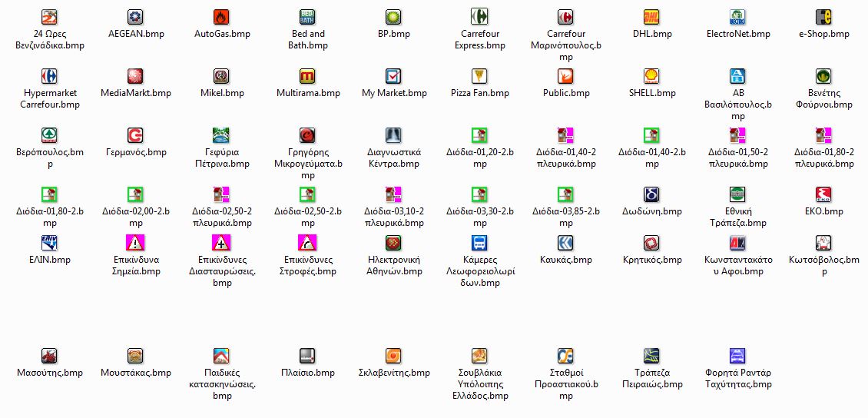Image resolution: width=868 pixels, height=418 pixels.
Task: Select the Μασούτης.bmp icon
Action: point(50,356)
